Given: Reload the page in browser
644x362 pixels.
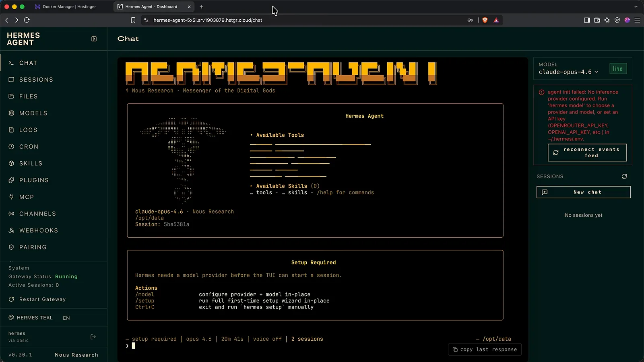Looking at the screenshot, I should (x=27, y=20).
